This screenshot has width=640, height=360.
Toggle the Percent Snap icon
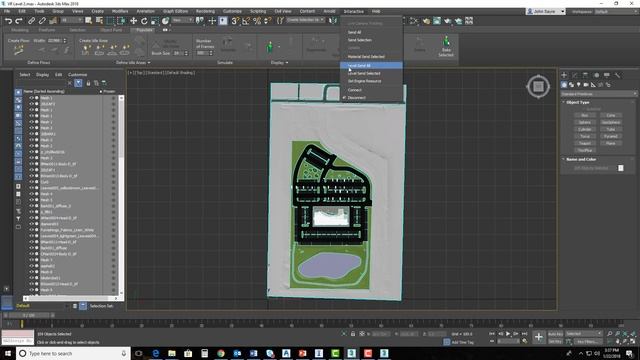point(257,21)
